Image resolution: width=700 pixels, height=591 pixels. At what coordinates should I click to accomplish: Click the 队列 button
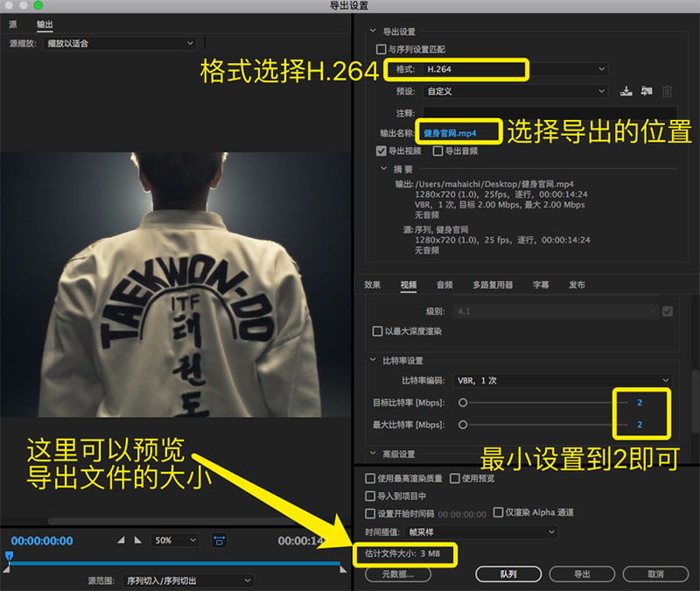[508, 574]
